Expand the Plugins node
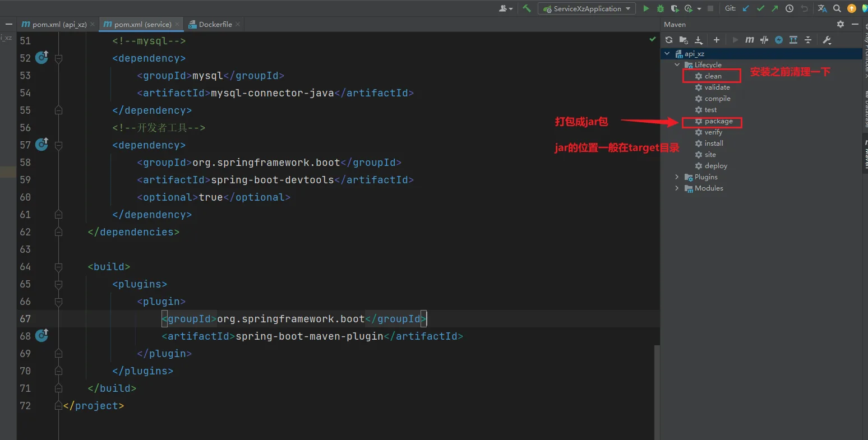 pos(677,177)
